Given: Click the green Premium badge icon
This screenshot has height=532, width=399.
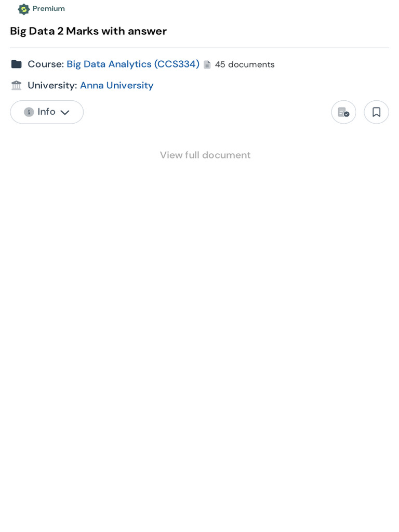Looking at the screenshot, I should click(23, 9).
